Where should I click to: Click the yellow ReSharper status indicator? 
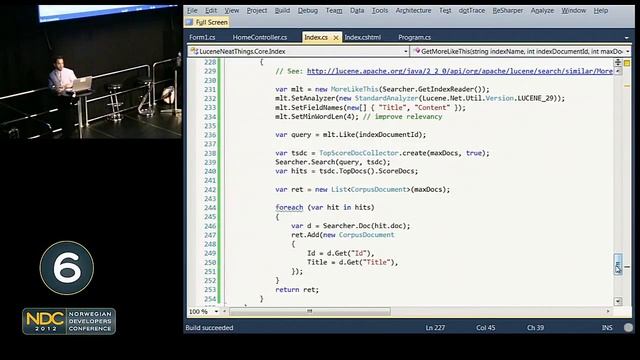(x=627, y=63)
